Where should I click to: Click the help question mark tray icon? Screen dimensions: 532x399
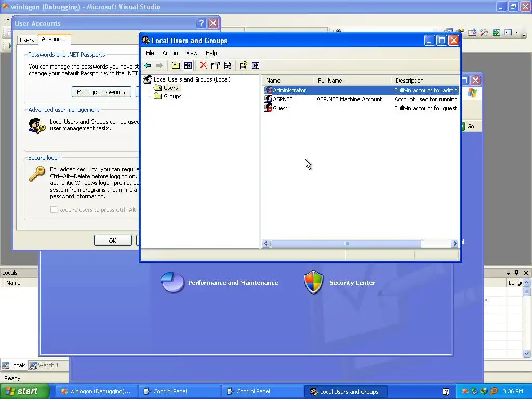(446, 392)
